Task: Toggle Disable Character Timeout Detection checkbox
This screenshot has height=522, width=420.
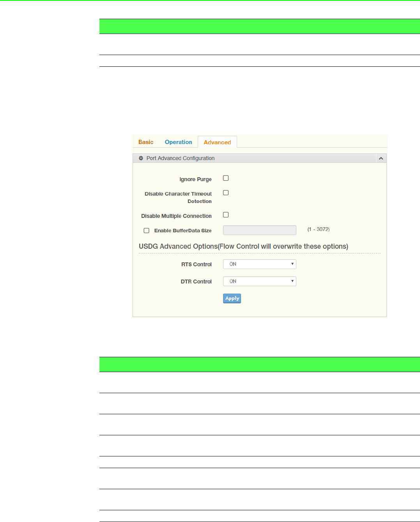Action: coord(226,193)
